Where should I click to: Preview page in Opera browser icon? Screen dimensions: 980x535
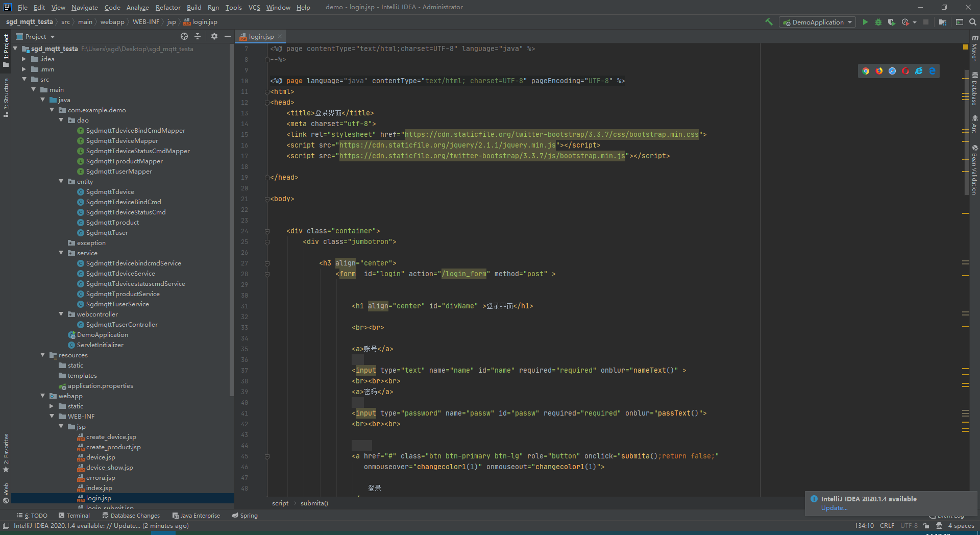coord(905,71)
